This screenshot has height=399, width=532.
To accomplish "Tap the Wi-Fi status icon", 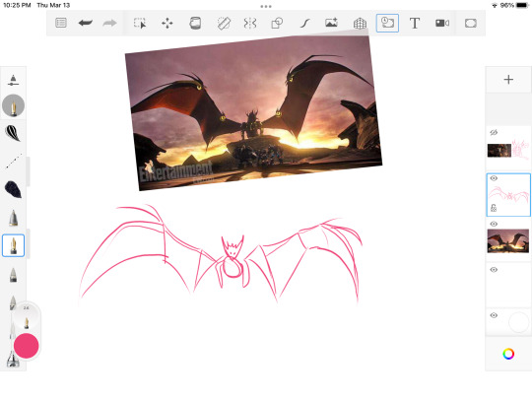I will pos(495,5).
